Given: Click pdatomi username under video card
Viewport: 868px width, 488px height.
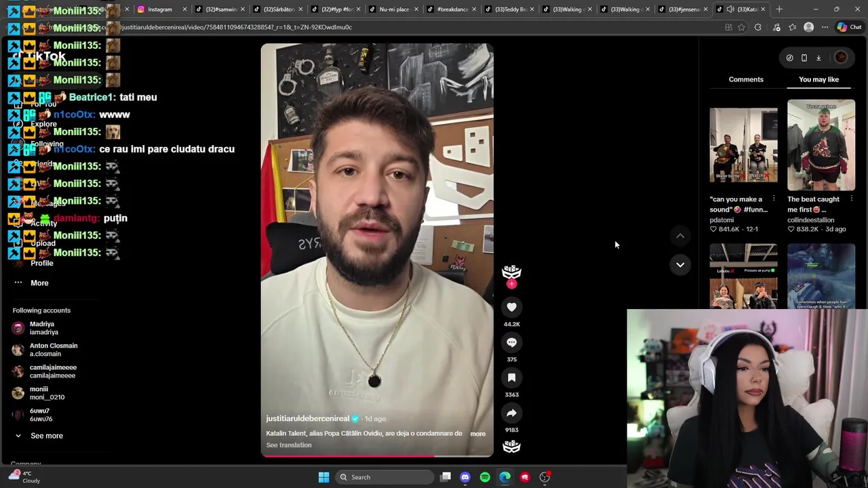Looking at the screenshot, I should click(x=722, y=220).
